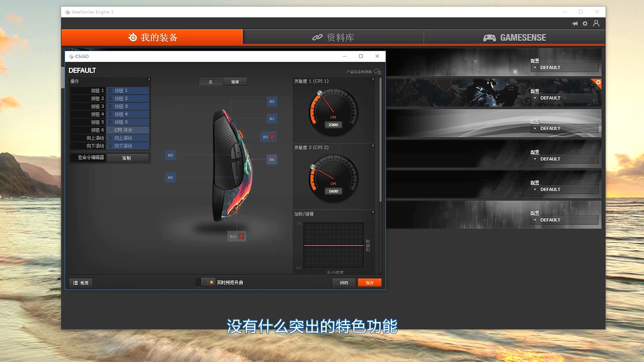Screen dimensions: 644x362
Task: Click help question mark beside 操作 panel
Action: 149,80
